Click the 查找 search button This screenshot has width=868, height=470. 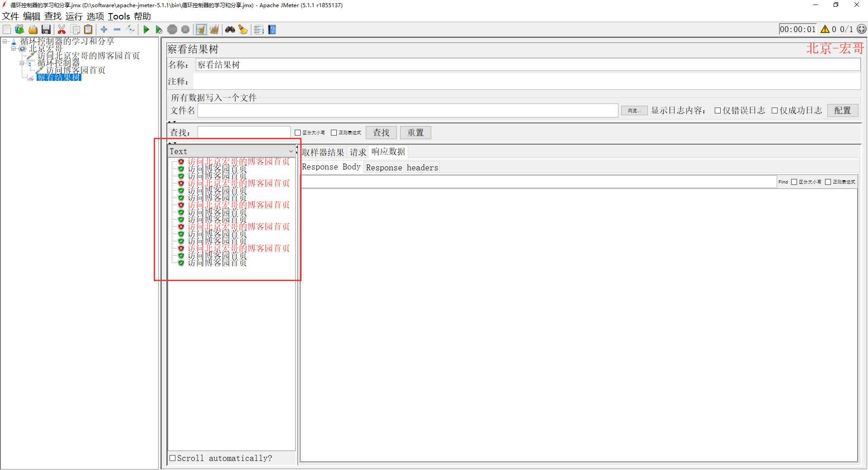(381, 133)
